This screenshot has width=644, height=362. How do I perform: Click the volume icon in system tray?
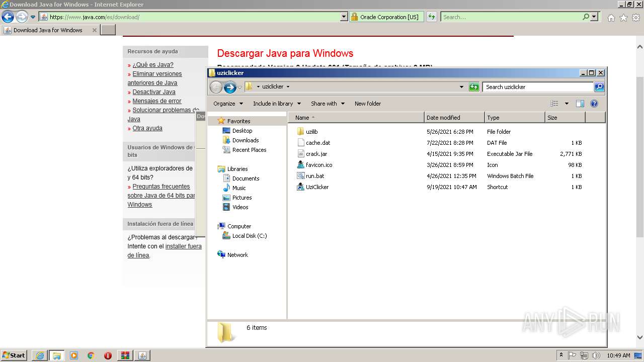[x=596, y=355]
